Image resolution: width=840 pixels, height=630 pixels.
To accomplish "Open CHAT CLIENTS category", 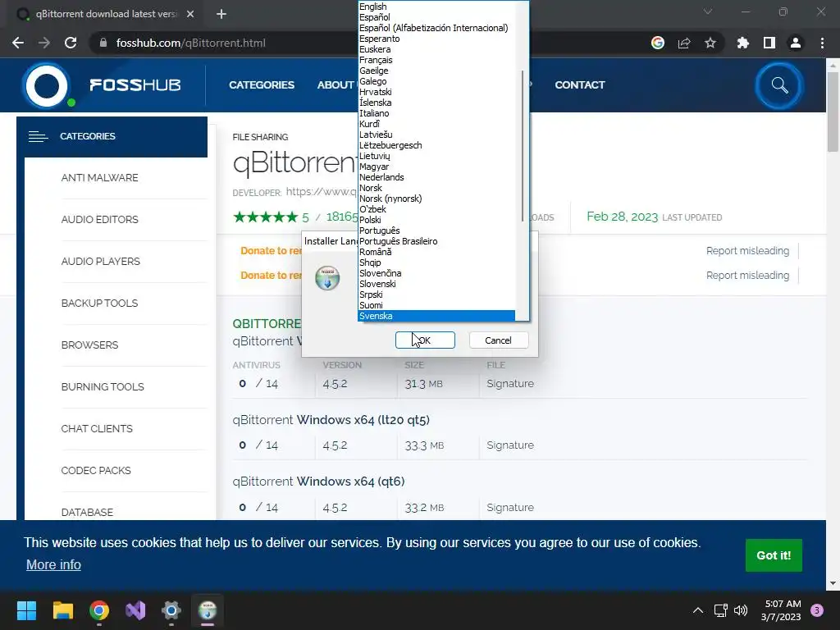I will tap(97, 428).
